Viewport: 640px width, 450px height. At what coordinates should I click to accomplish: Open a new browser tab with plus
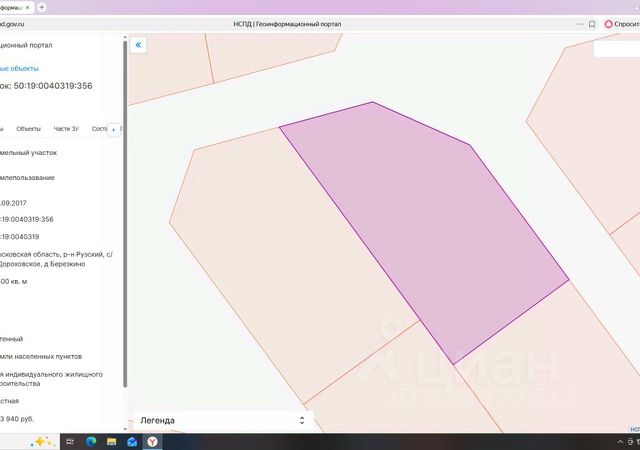[x=41, y=7]
